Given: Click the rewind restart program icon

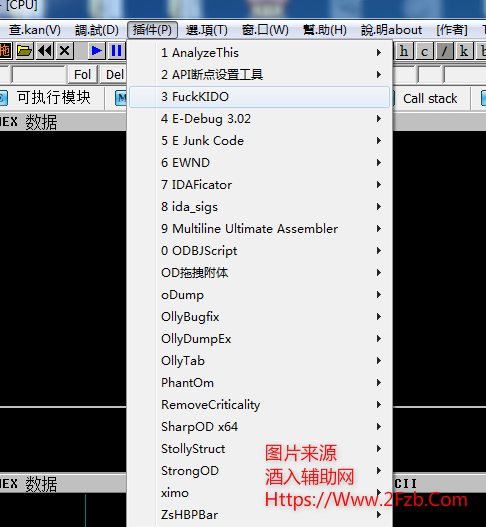Looking at the screenshot, I should [x=45, y=51].
